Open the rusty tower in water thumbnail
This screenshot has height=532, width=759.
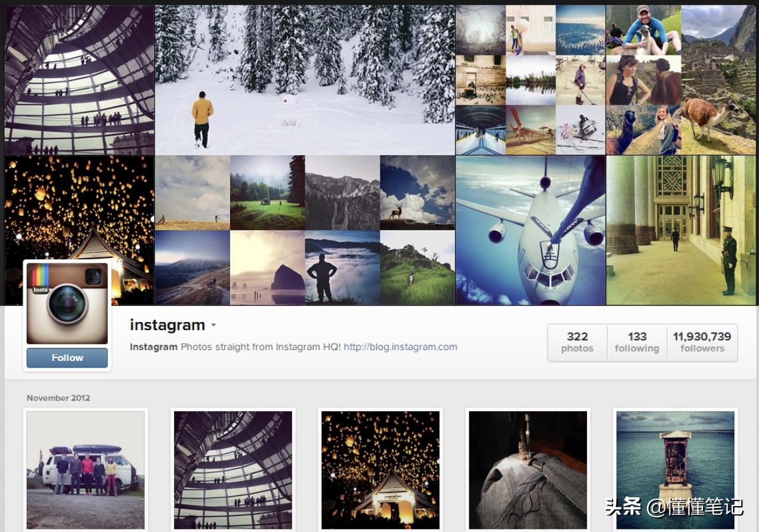pos(675,470)
